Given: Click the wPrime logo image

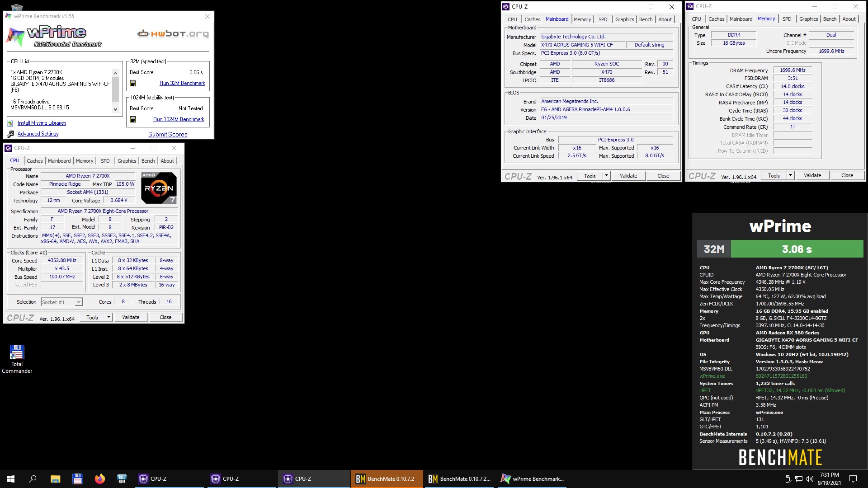Looking at the screenshot, I should [53, 36].
